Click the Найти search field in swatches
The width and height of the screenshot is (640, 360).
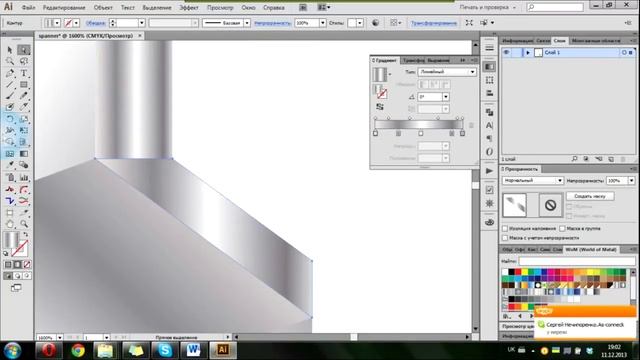click(577, 261)
